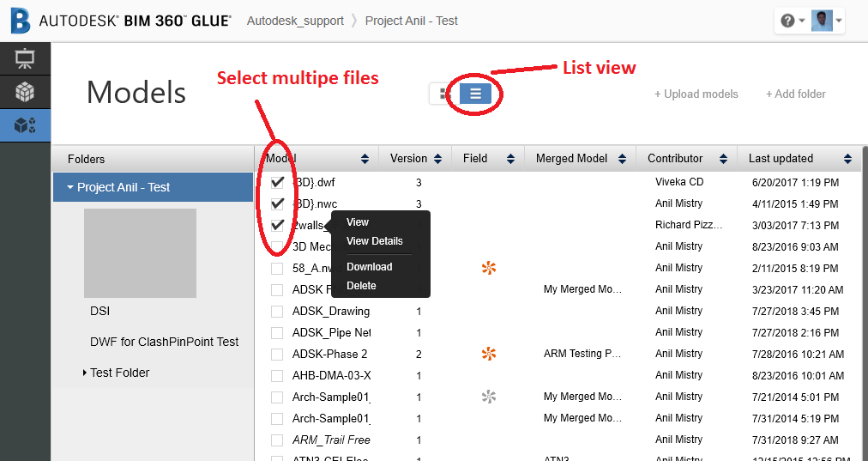This screenshot has width=868, height=461.
Task: Click the Models page heading
Action: pos(136,92)
